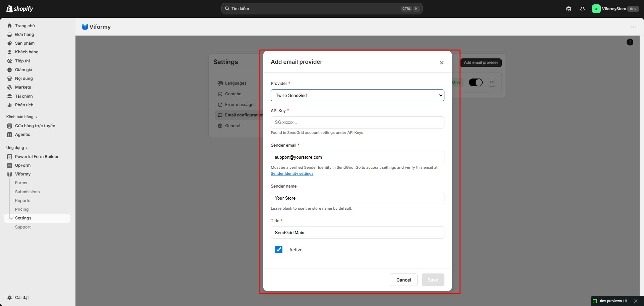Click the Tài chính bank icon

click(10, 96)
